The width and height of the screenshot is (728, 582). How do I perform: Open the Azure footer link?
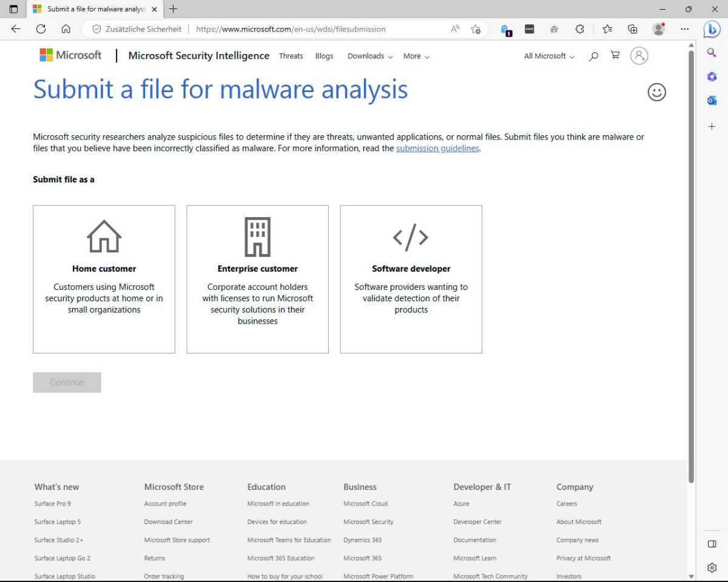coord(461,504)
